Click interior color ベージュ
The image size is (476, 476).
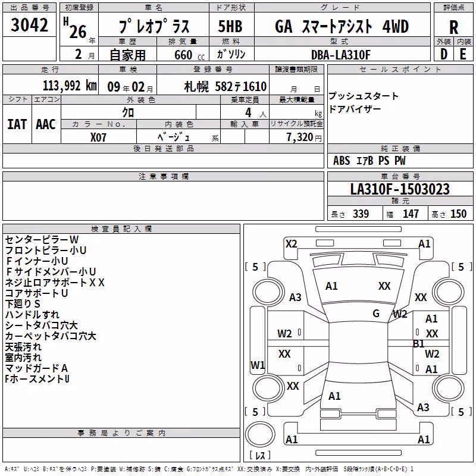(174, 137)
